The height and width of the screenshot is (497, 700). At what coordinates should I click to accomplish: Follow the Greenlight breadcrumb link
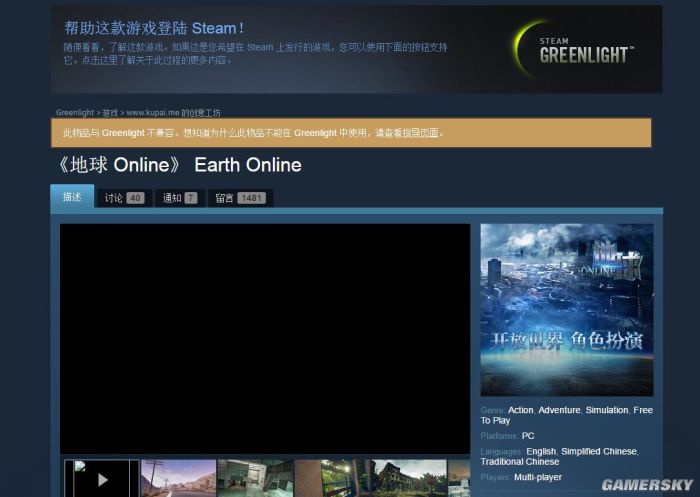click(75, 113)
